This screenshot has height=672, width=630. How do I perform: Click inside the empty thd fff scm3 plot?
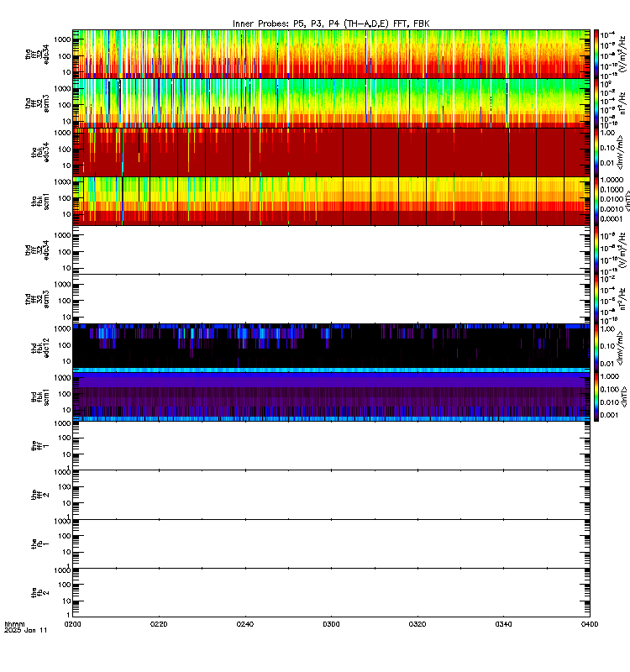[x=331, y=299]
